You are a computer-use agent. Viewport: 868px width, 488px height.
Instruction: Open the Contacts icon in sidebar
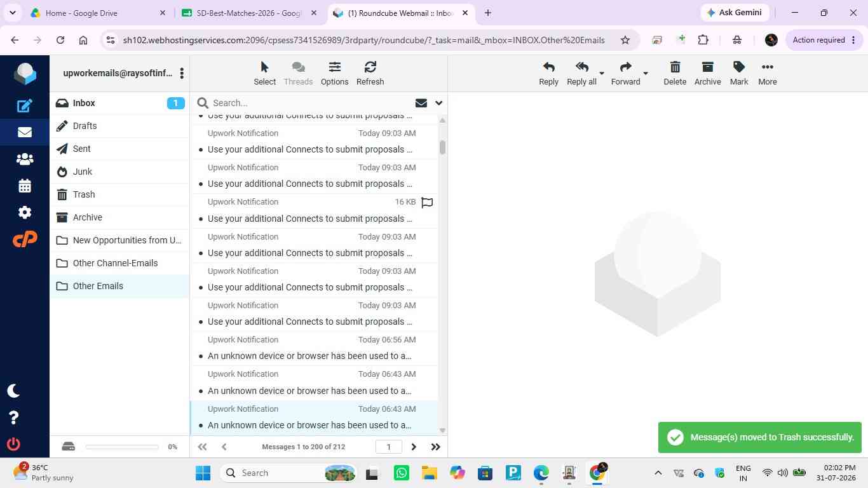pos(25,159)
